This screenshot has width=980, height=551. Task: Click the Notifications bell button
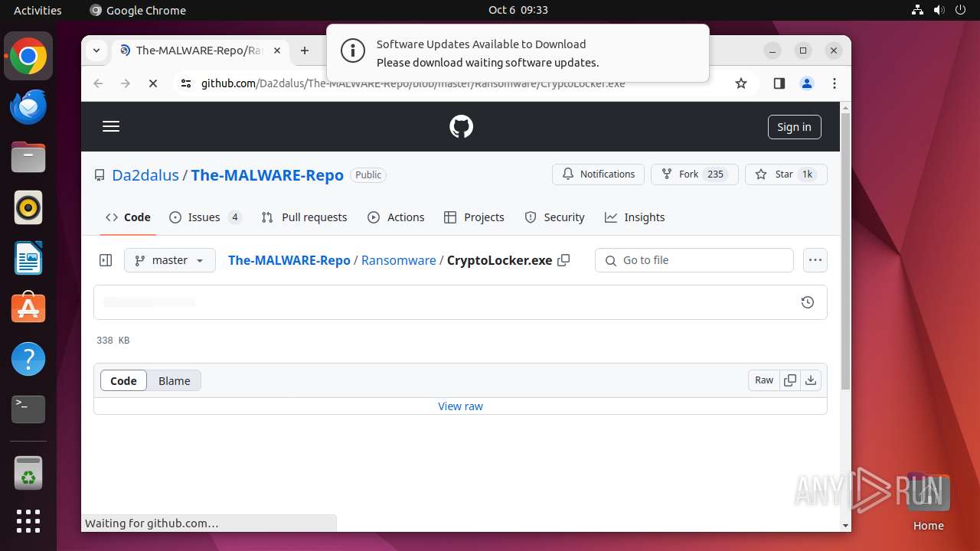point(598,174)
